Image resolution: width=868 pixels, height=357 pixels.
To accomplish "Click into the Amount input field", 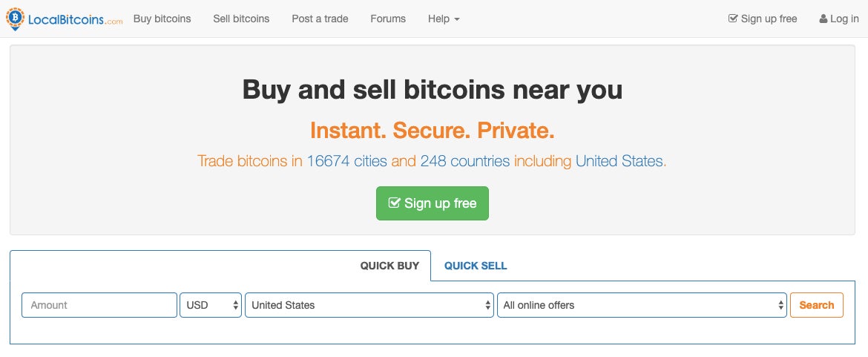I will pos(99,305).
